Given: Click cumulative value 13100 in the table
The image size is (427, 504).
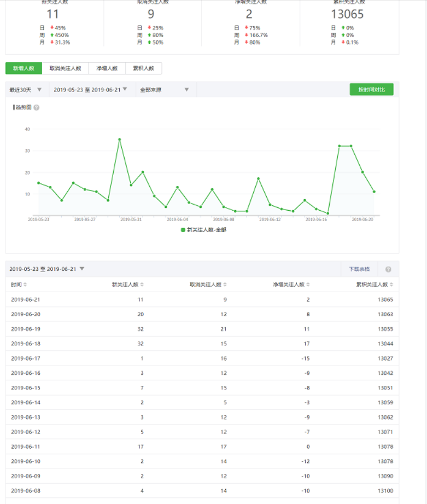Looking at the screenshot, I should tap(385, 491).
